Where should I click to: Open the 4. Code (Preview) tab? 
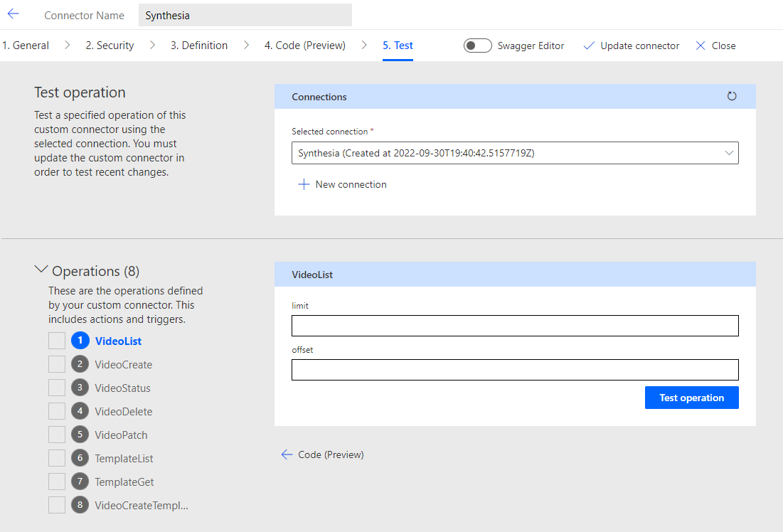click(304, 46)
